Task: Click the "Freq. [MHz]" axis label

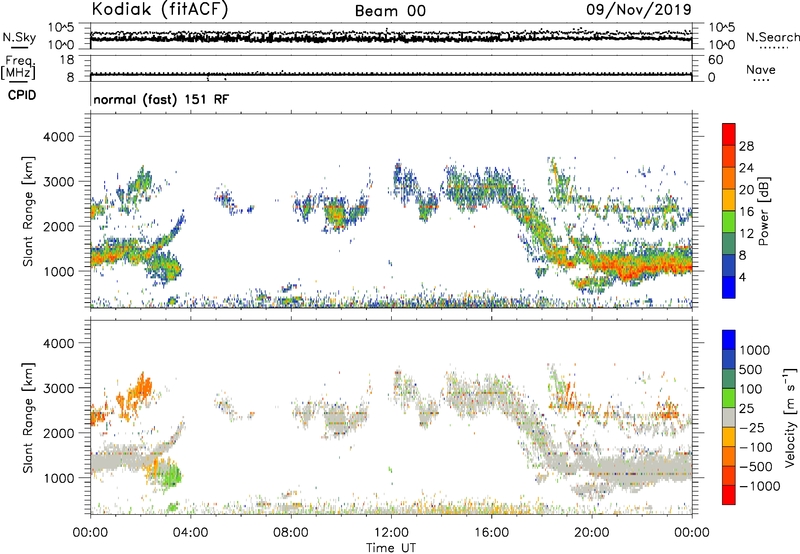Action: (18, 68)
